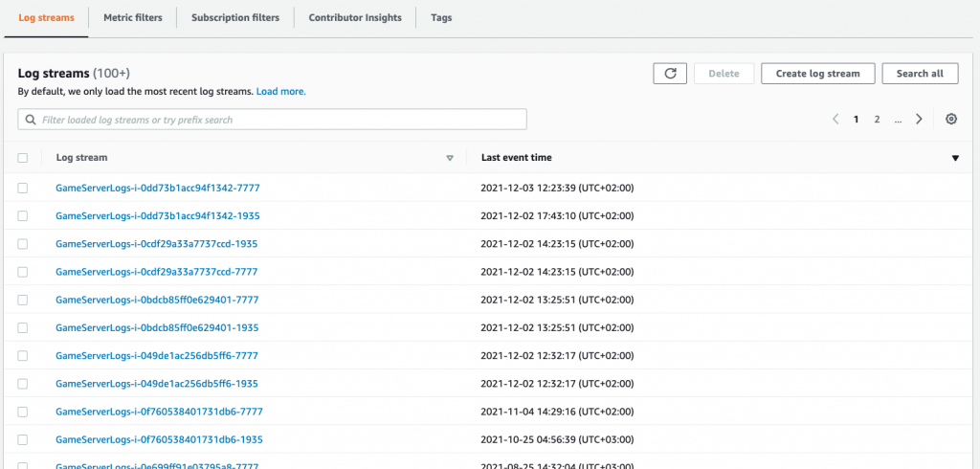Open log stream GameServerLogs-i-0dd73b1acc94f1342-7777

click(x=158, y=188)
